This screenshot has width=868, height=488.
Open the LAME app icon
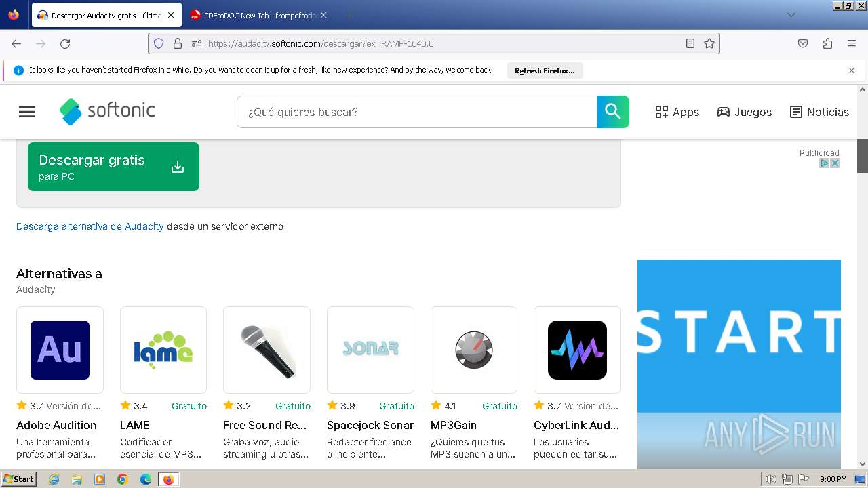click(163, 350)
